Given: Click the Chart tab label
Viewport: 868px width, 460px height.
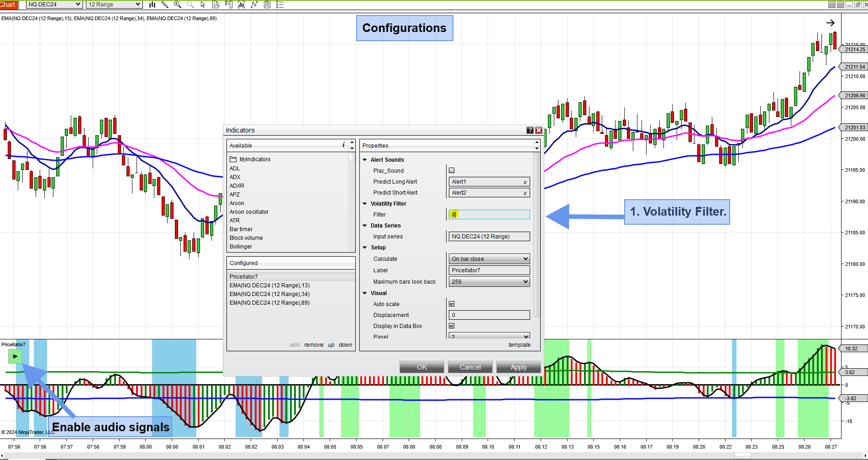Looking at the screenshot, I should coord(8,5).
